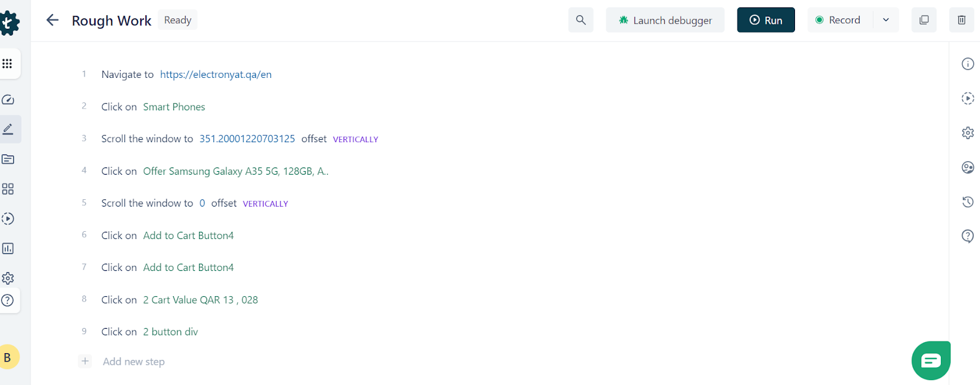
Task: Run the Rough Work test case
Action: (x=766, y=20)
